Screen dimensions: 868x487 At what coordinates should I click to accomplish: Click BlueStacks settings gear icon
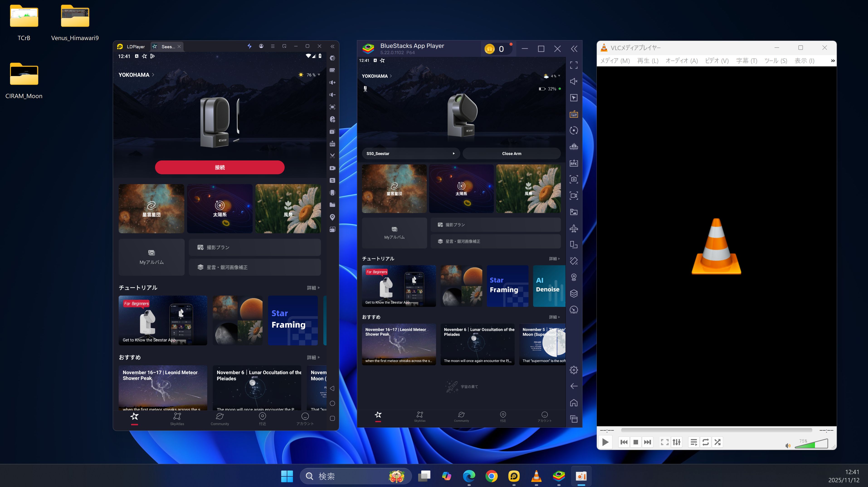coord(573,370)
